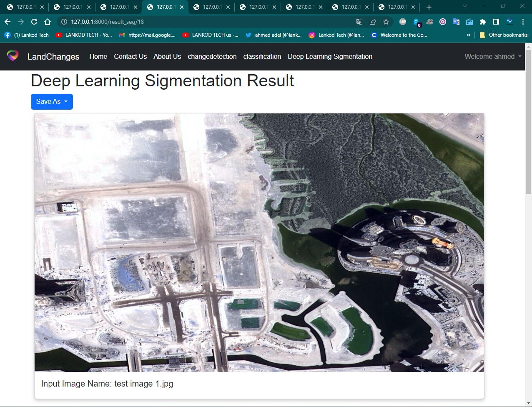Click the blue radio extension icon

[469, 22]
